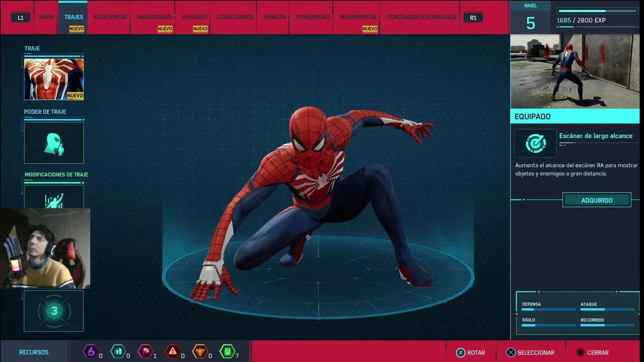Open the COLECCIONES tab

pyautogui.click(x=235, y=17)
